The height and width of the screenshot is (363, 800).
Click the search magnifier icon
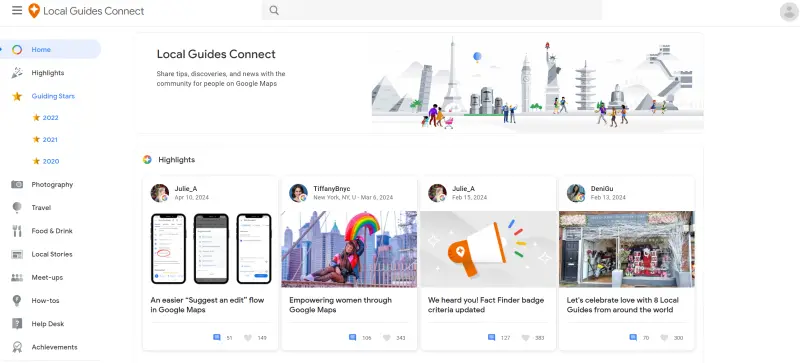[274, 10]
